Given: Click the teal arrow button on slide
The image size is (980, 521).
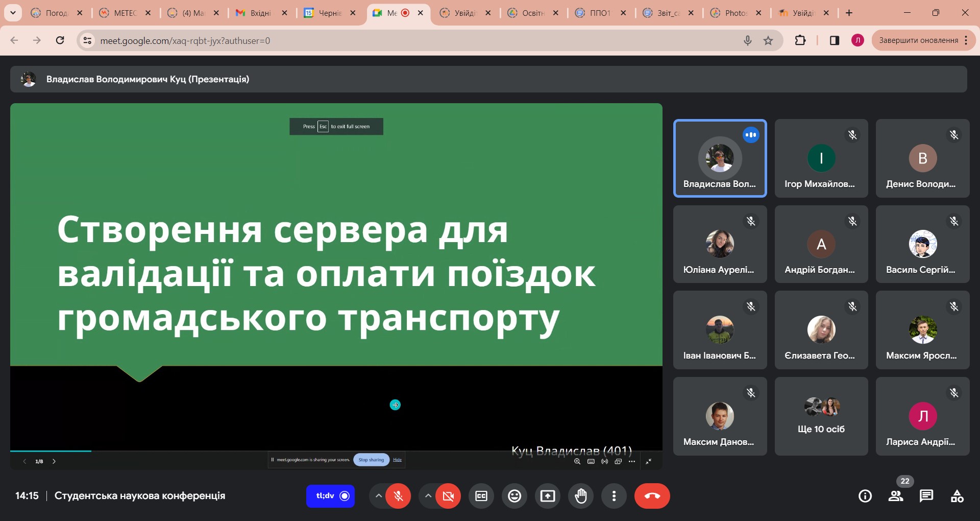Looking at the screenshot, I should click(x=395, y=405).
